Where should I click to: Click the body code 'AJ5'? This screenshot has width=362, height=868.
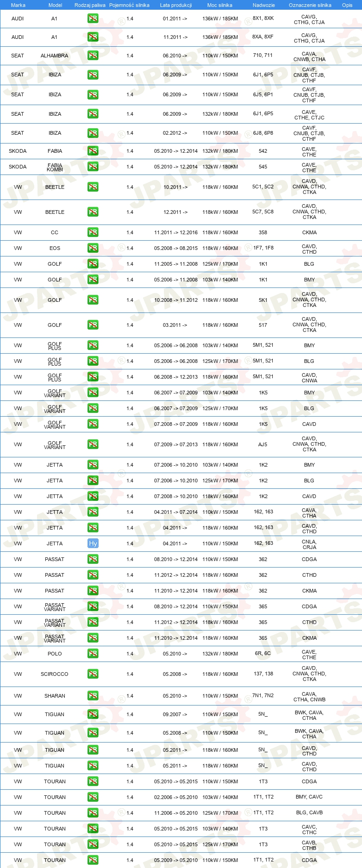tap(263, 444)
